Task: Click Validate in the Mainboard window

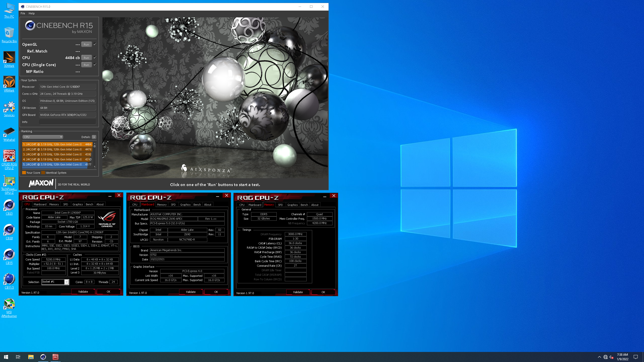Action: 191,292
